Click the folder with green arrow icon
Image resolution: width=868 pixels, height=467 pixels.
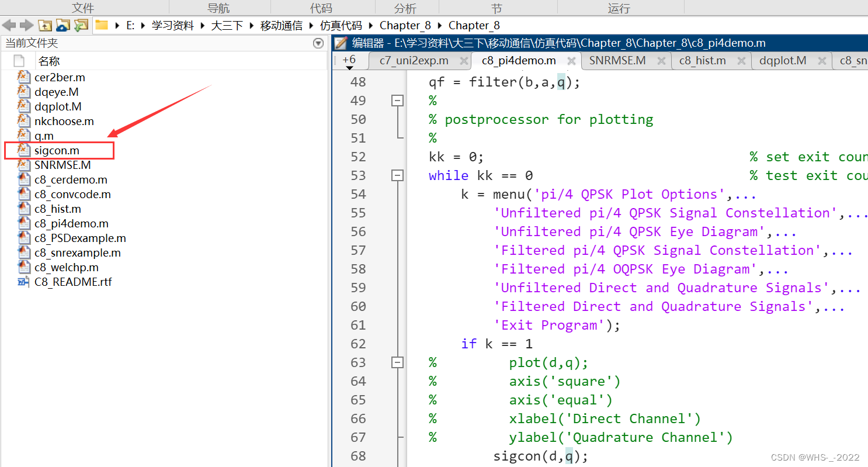(81, 25)
